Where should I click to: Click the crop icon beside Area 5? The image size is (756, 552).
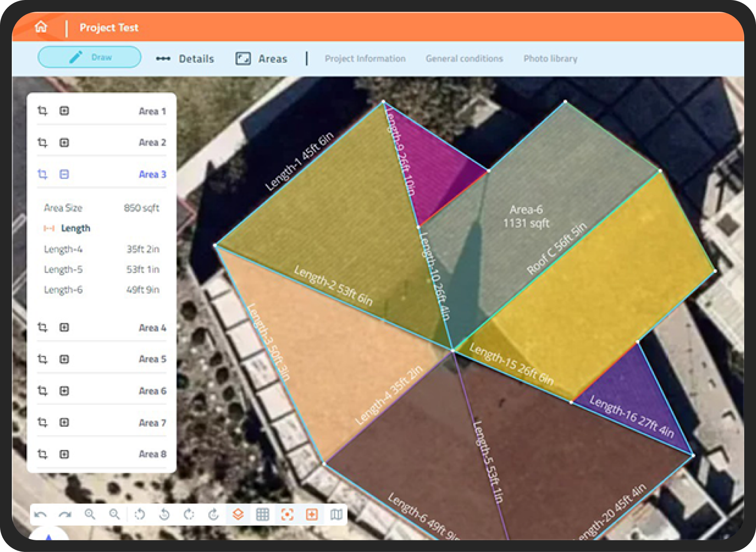(42, 359)
